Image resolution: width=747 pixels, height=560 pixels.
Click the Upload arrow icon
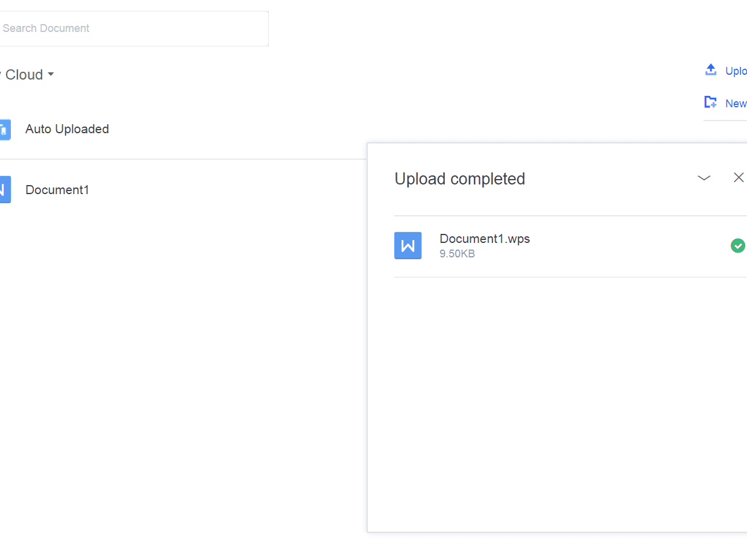pos(711,70)
